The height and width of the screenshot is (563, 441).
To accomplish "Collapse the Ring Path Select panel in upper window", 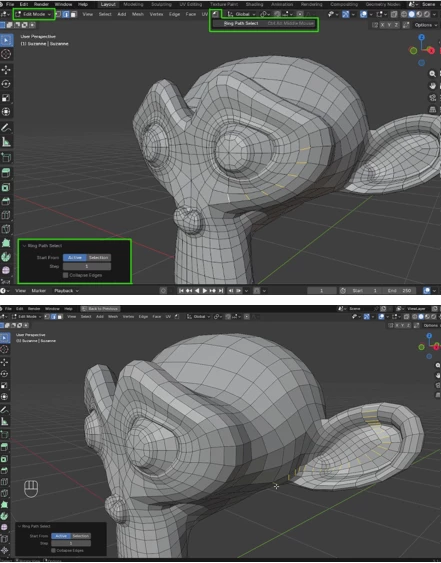I will click(24, 246).
